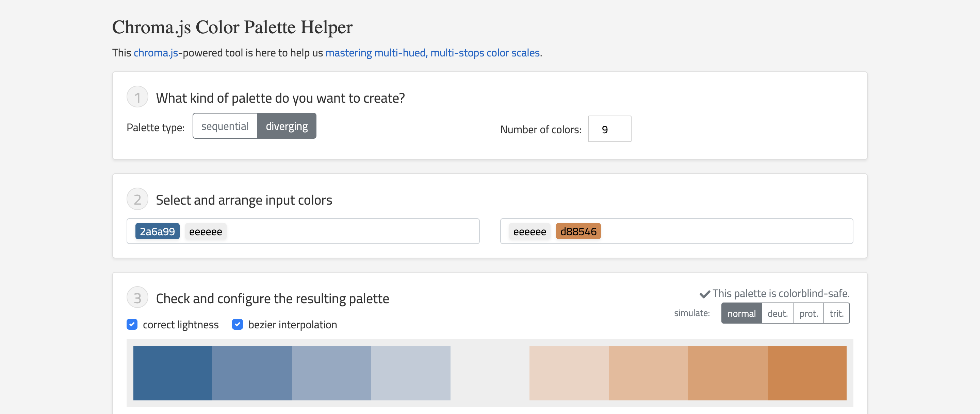Image resolution: width=980 pixels, height=414 pixels.
Task: Switch to normal color simulation
Action: click(x=741, y=313)
